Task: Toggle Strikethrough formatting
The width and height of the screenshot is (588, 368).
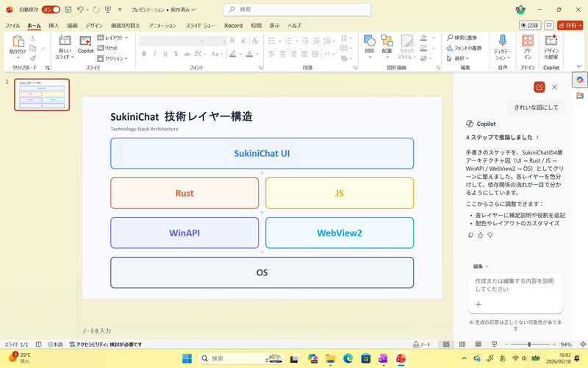Action: pyautogui.click(x=187, y=54)
